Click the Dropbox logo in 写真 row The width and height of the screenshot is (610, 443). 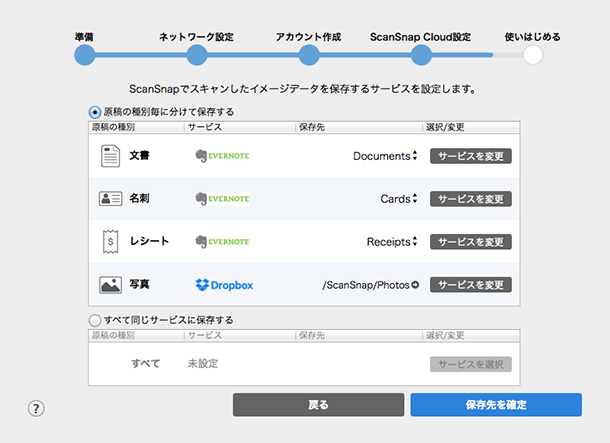(224, 285)
